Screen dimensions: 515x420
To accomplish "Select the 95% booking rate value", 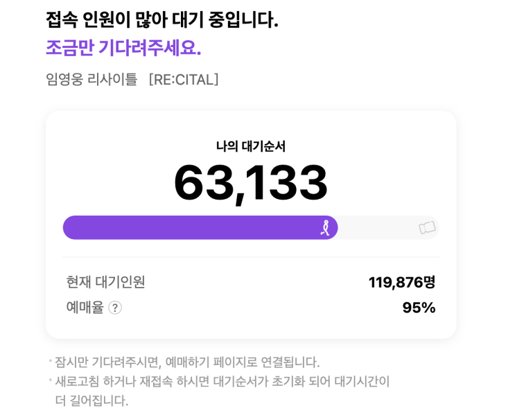I will 419,307.
